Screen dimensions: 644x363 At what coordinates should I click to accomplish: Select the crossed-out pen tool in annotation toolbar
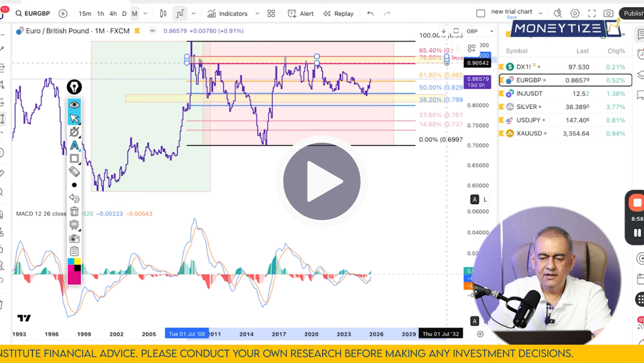coord(74,132)
